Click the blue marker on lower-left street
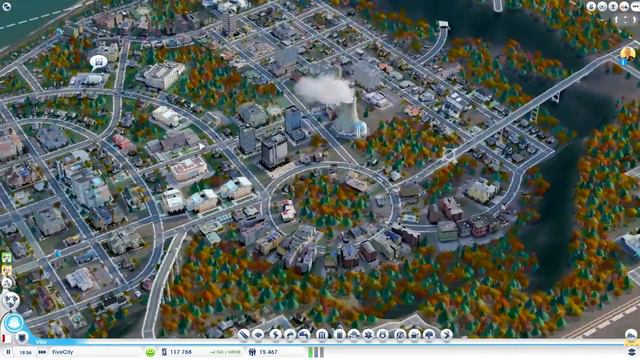 point(58,253)
